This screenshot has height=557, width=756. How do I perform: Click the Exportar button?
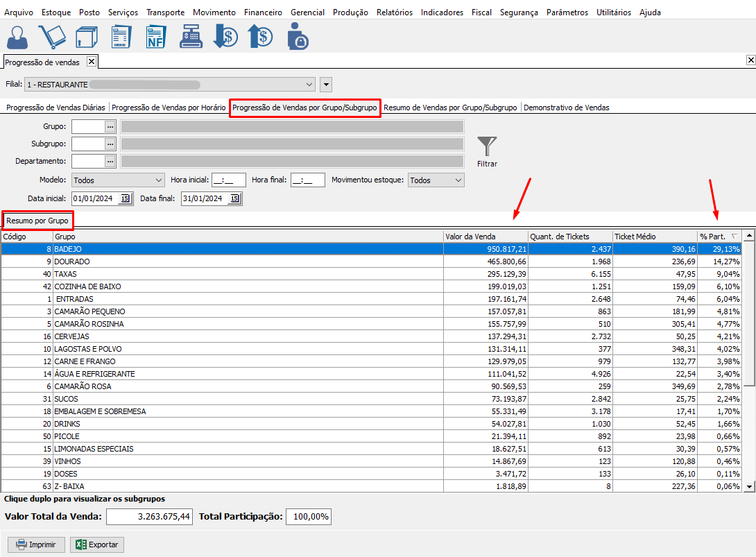[98, 545]
